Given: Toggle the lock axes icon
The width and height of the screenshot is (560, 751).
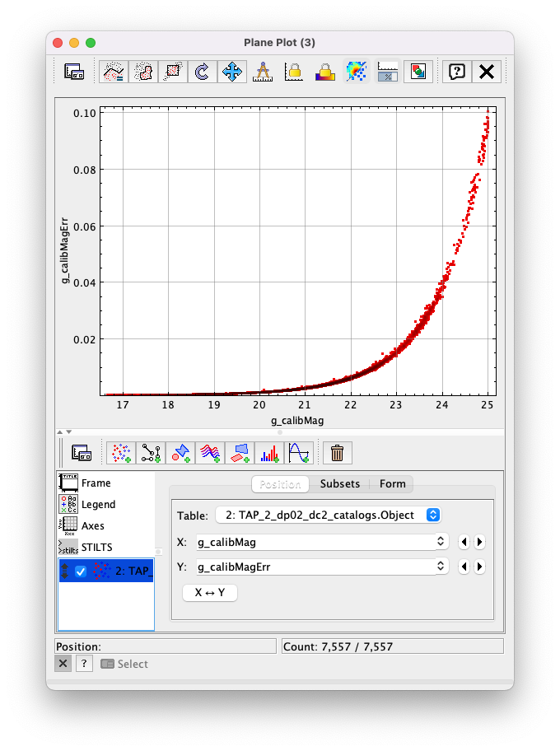Looking at the screenshot, I should [x=294, y=72].
